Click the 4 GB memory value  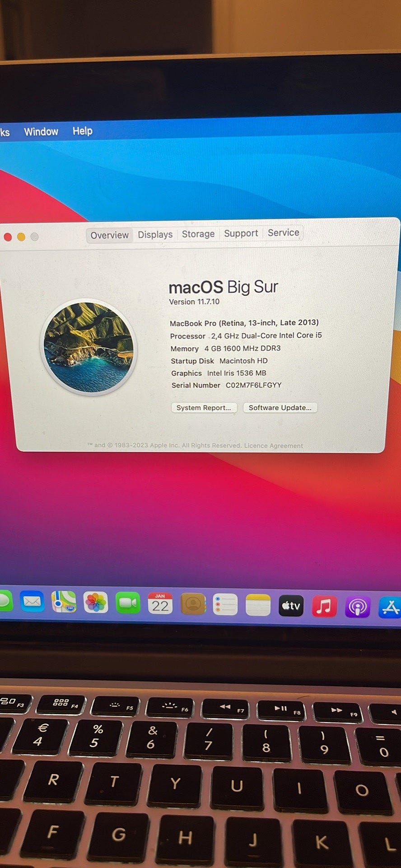click(242, 348)
